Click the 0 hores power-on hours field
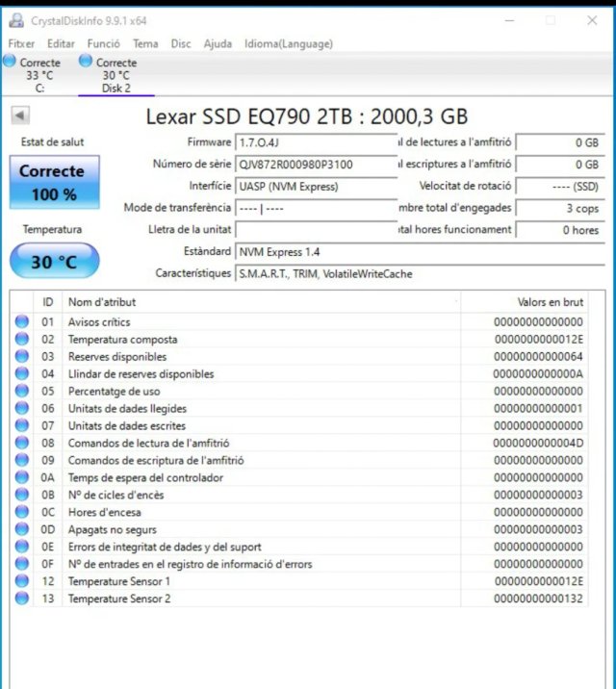 [x=560, y=230]
